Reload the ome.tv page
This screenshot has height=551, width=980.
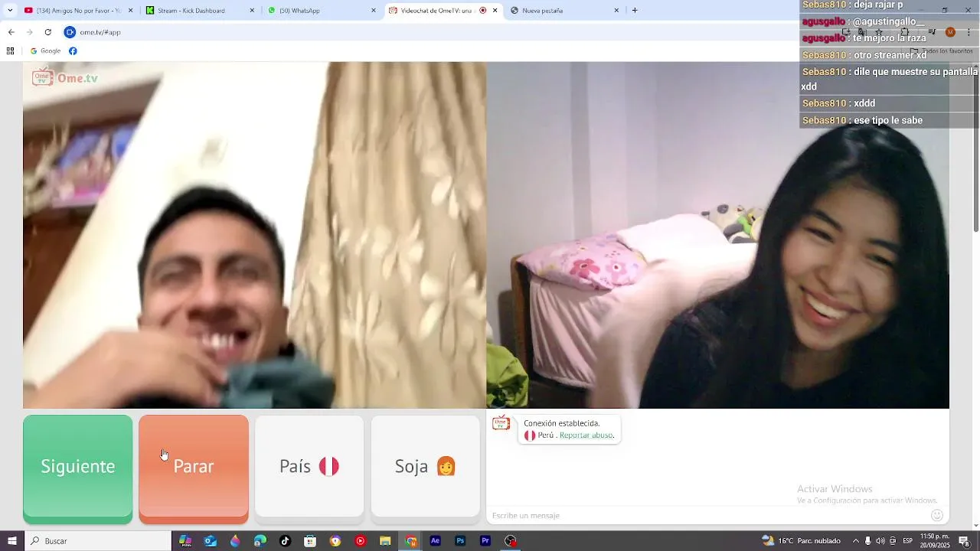pyautogui.click(x=47, y=32)
